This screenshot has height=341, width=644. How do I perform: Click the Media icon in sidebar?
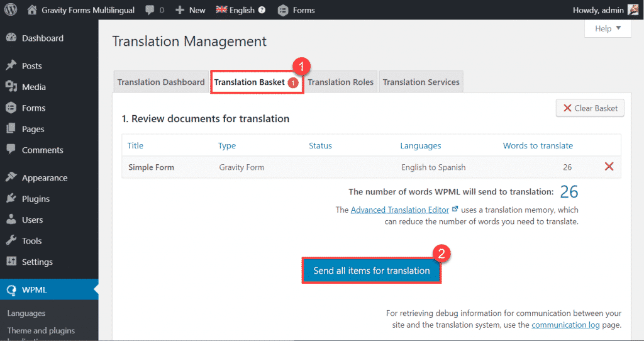coord(11,86)
